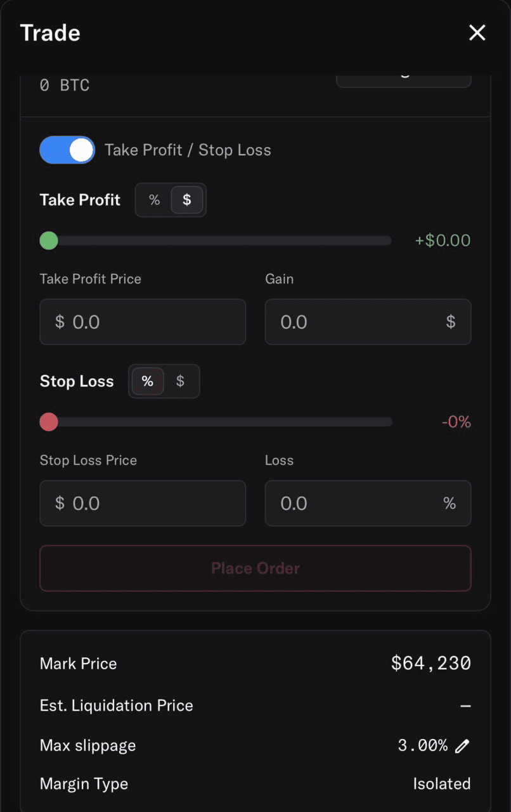Click the Stop Loss slider track
The width and height of the screenshot is (511, 812).
(222, 422)
